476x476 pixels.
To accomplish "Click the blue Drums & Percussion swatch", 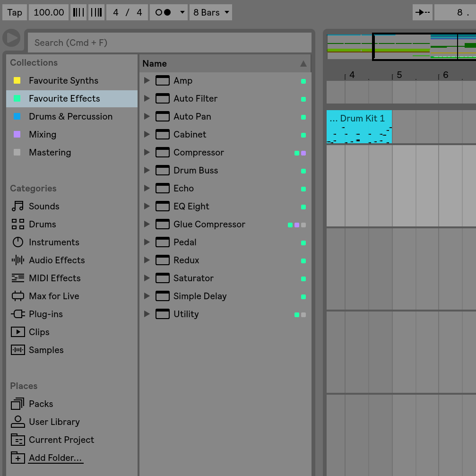I will point(17,116).
